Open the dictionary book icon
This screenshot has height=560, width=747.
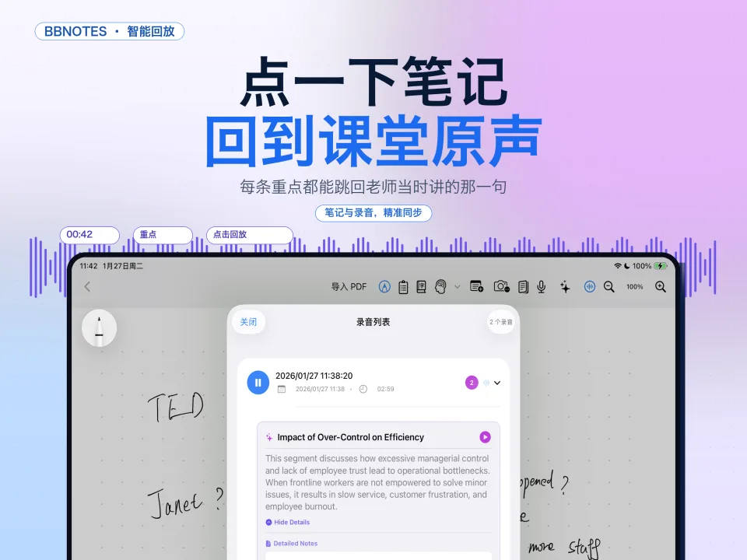click(x=421, y=287)
